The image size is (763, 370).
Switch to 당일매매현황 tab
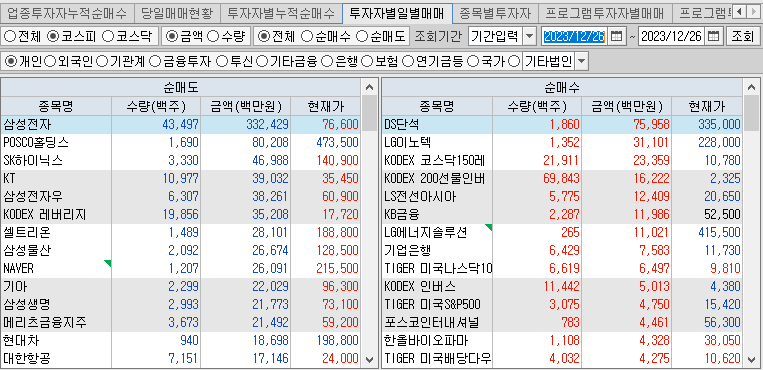pos(177,13)
